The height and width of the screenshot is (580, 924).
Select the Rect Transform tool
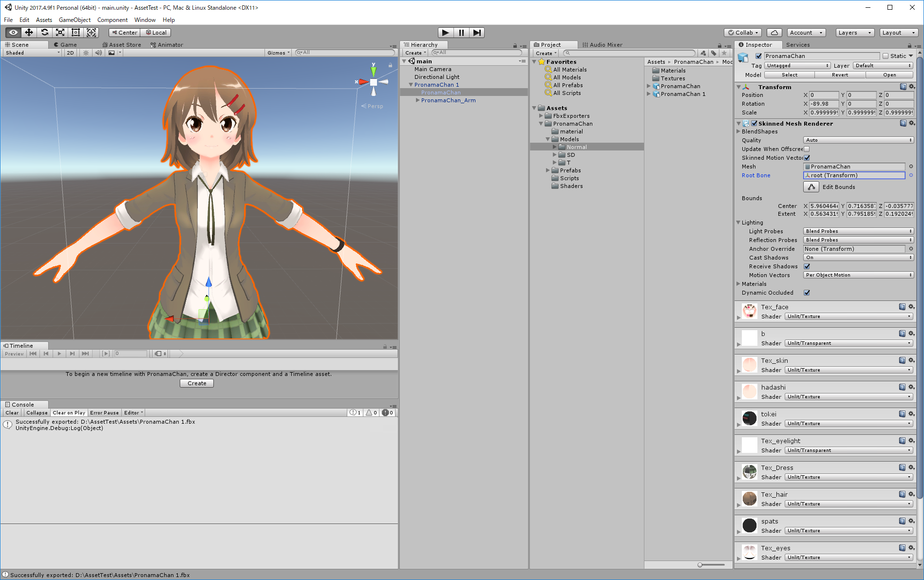(75, 33)
